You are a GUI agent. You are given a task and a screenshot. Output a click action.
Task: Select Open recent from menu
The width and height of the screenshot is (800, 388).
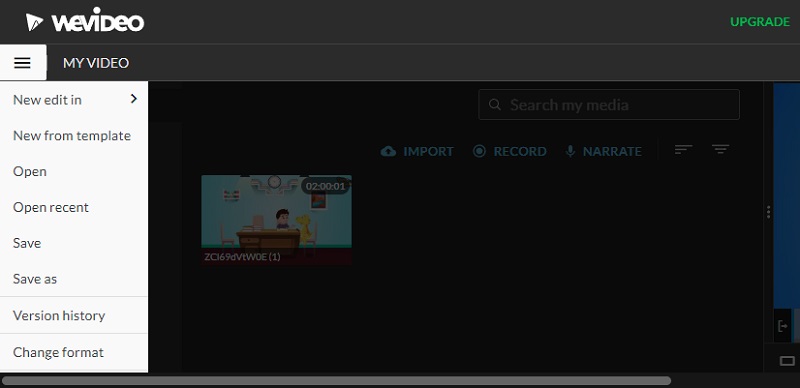coord(51,207)
